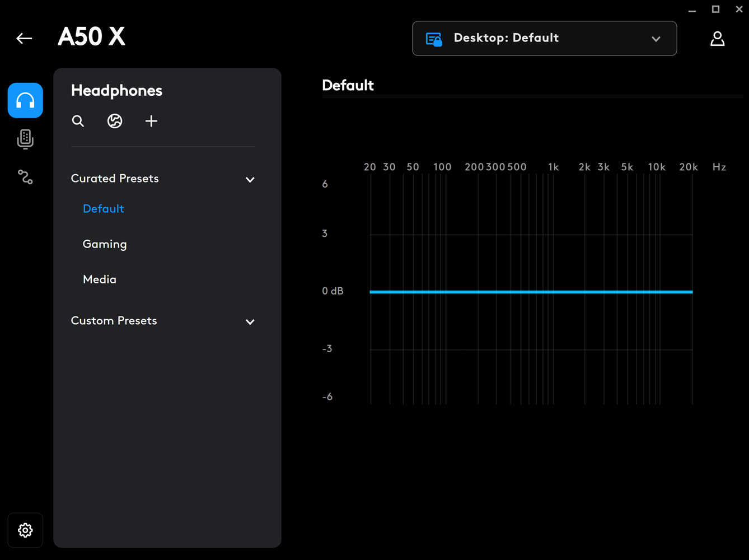749x560 pixels.
Task: Click the A50 X device title
Action: point(92,37)
